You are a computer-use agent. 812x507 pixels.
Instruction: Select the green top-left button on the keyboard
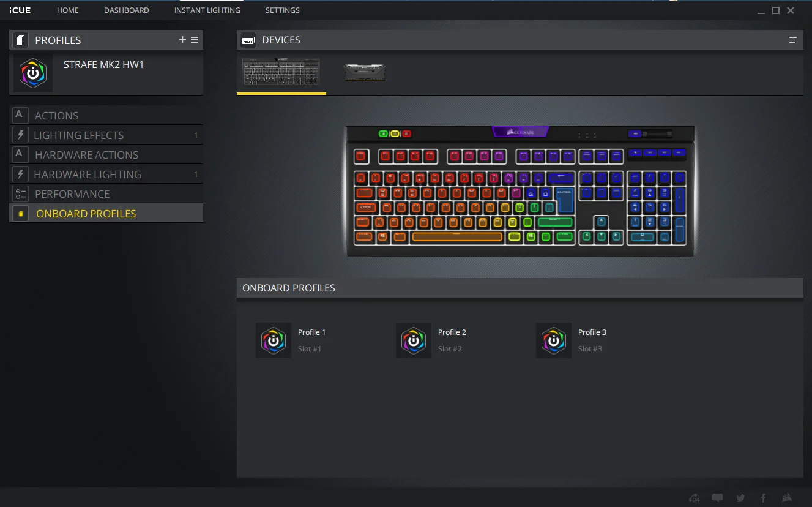coord(383,133)
